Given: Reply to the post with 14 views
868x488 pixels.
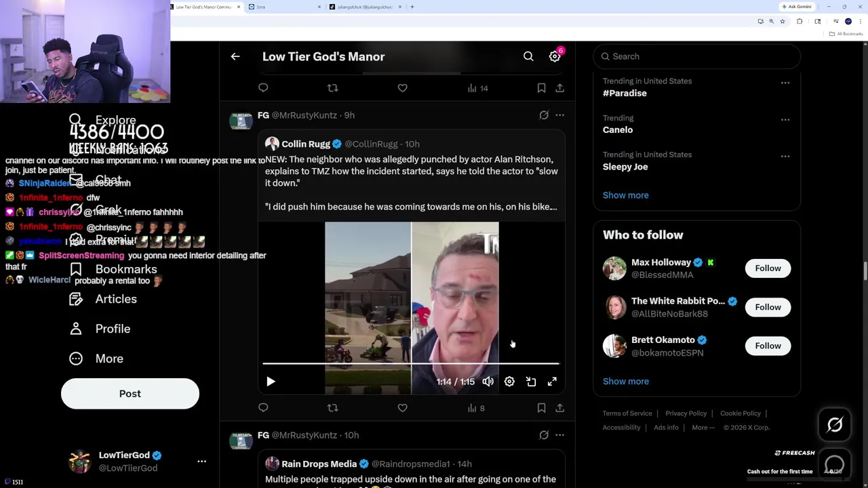Looking at the screenshot, I should pos(263,88).
